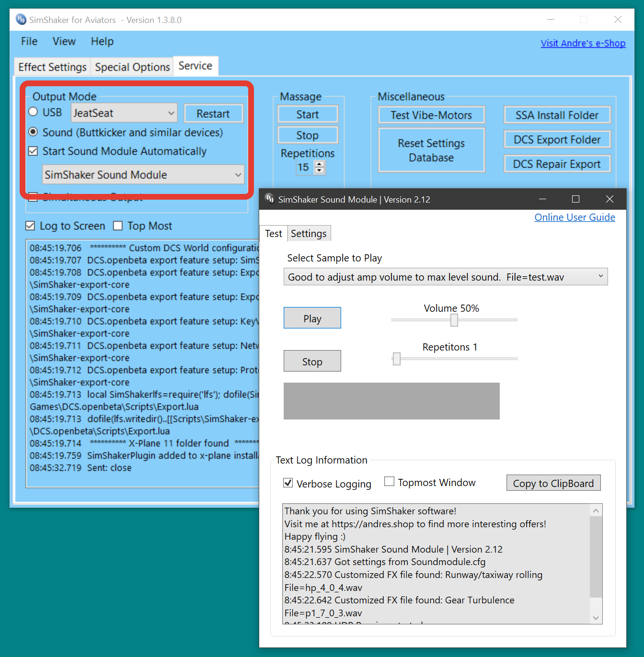644x657 pixels.
Task: Close the SimShaker Sound Module window
Action: click(x=609, y=199)
